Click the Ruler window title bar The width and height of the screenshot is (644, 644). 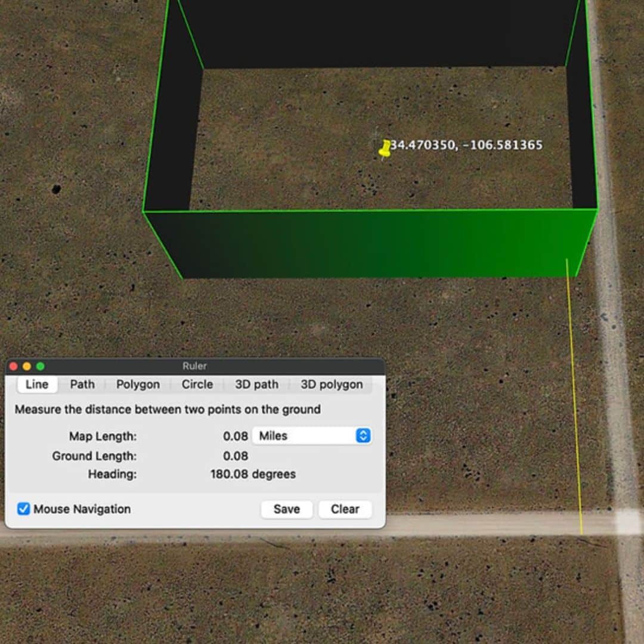(x=195, y=366)
